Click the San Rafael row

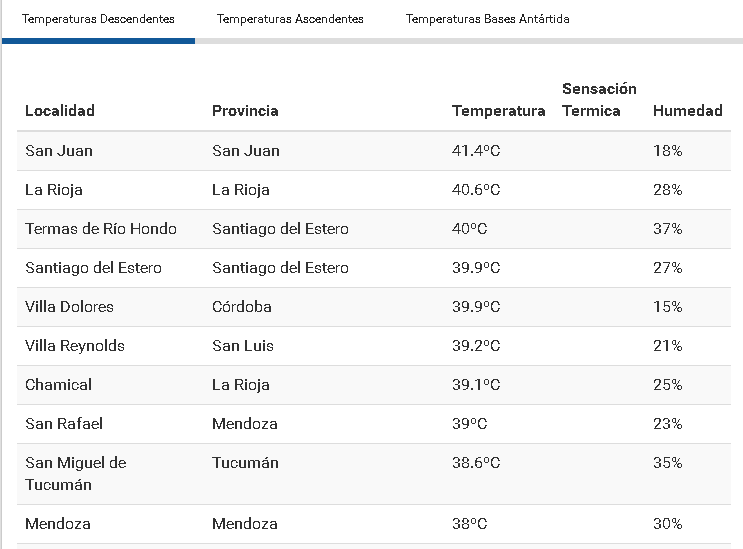pyautogui.click(x=64, y=424)
